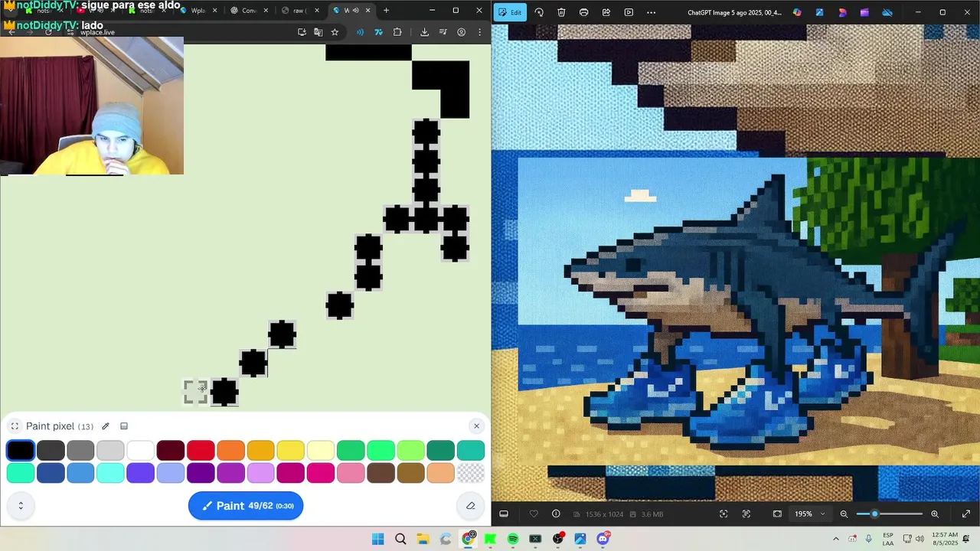Image resolution: width=980 pixels, height=551 pixels.
Task: Click the eyedropper color picker icon
Action: coord(106,426)
